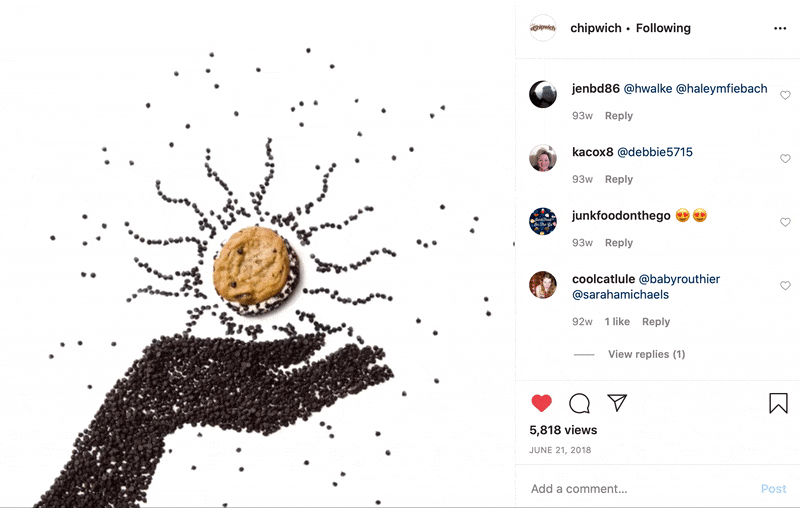The image size is (800, 508).
Task: Like junkfoodonthego's comment heart icon
Action: point(785,222)
